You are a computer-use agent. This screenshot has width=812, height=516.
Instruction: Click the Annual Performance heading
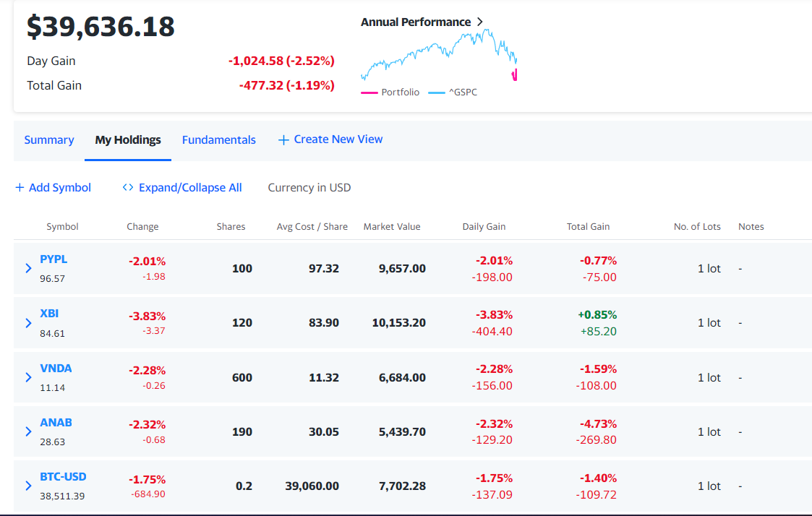[416, 22]
